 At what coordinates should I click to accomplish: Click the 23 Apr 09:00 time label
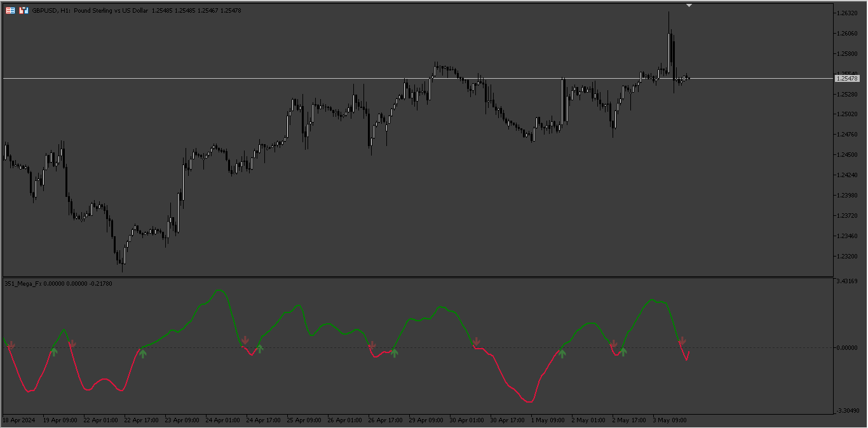coord(182,420)
